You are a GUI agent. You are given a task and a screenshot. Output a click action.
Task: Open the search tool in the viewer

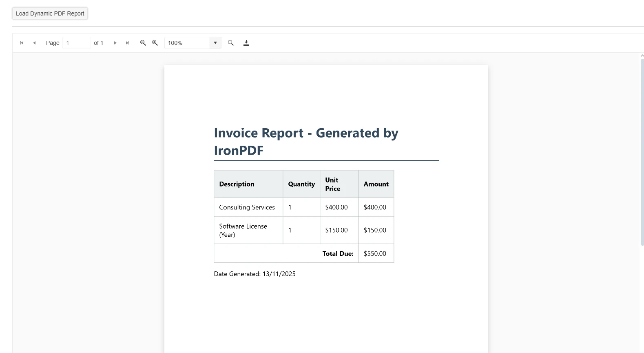click(231, 43)
